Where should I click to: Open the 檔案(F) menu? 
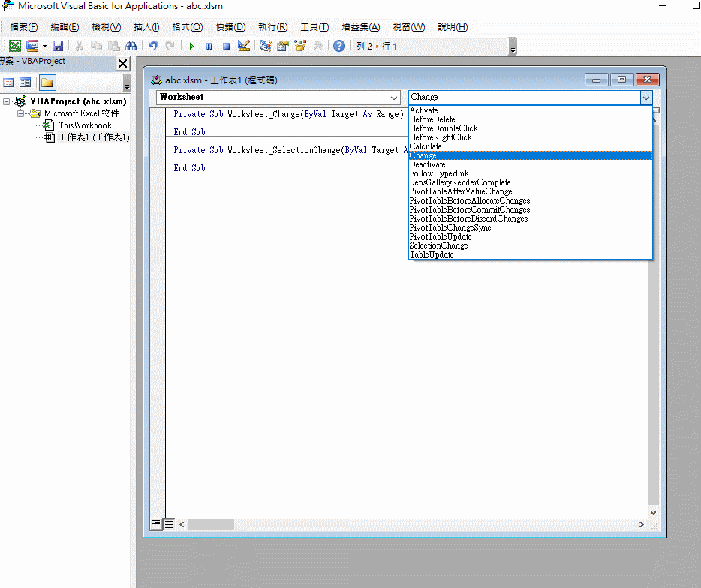[x=24, y=27]
